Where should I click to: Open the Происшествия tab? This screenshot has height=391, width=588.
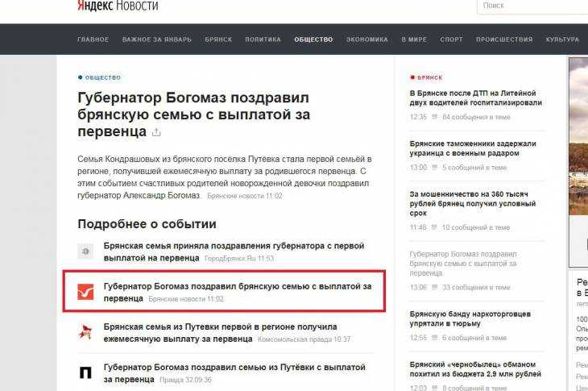(x=504, y=40)
